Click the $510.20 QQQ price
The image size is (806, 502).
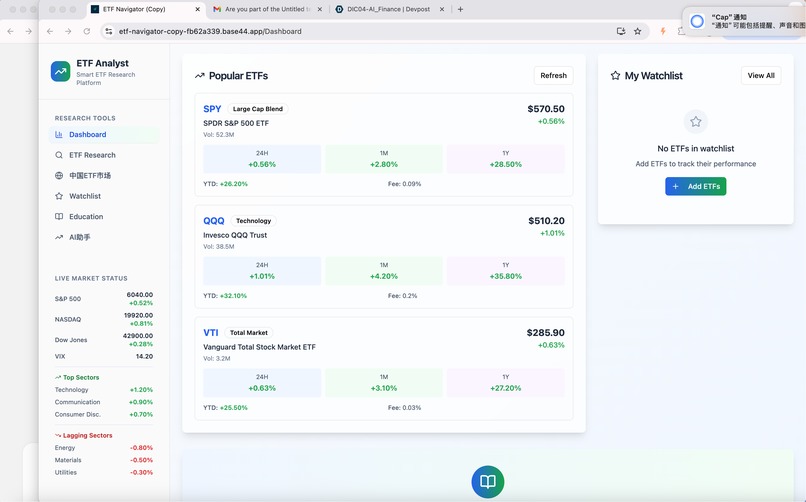point(546,221)
